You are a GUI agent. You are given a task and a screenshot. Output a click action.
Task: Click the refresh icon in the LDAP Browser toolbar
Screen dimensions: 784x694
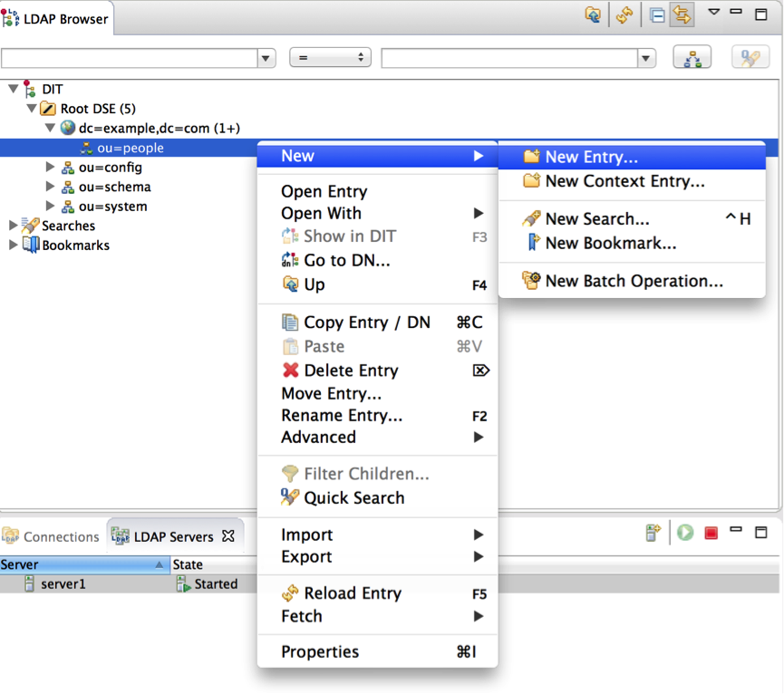(x=624, y=14)
